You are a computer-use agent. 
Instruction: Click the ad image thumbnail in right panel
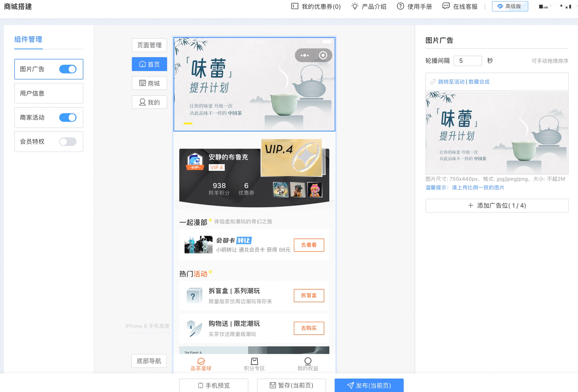497,133
